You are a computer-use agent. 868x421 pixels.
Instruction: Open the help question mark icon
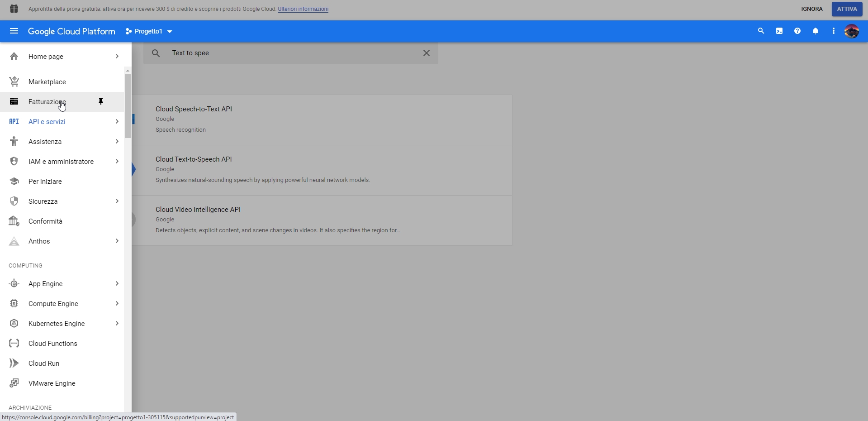click(x=797, y=31)
